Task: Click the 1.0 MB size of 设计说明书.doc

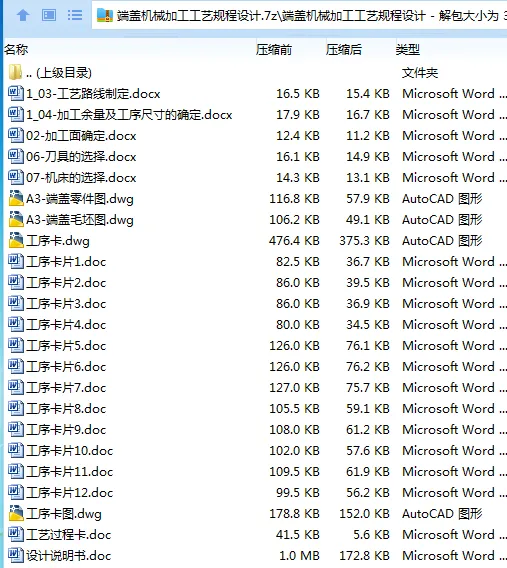Action: (299, 556)
